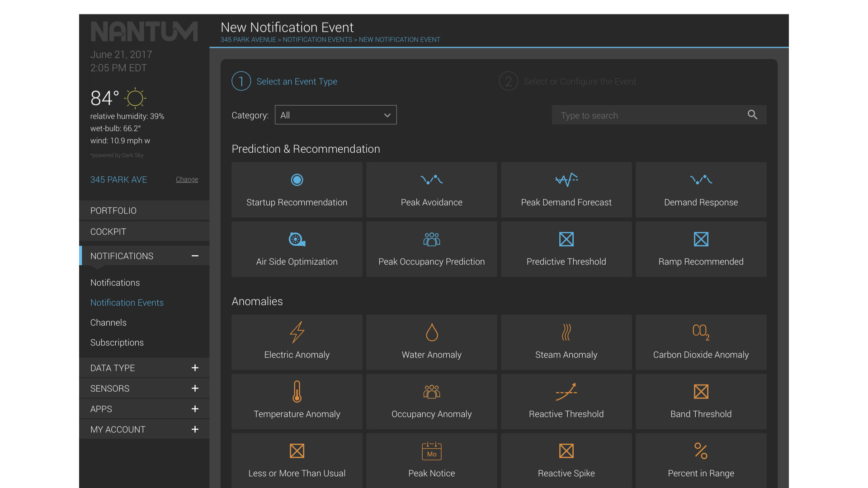The height and width of the screenshot is (488, 868).
Task: Click the Reactive Threshold arrow icon
Action: point(566,391)
